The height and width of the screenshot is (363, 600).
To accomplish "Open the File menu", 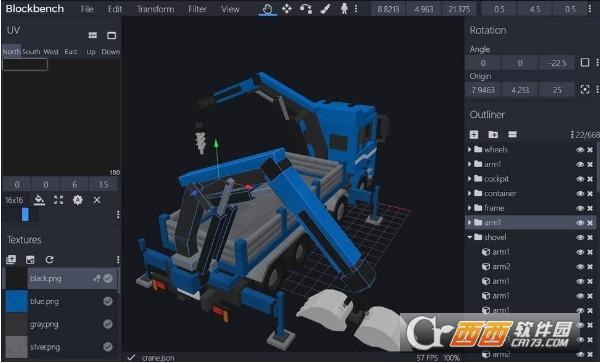I will click(87, 9).
